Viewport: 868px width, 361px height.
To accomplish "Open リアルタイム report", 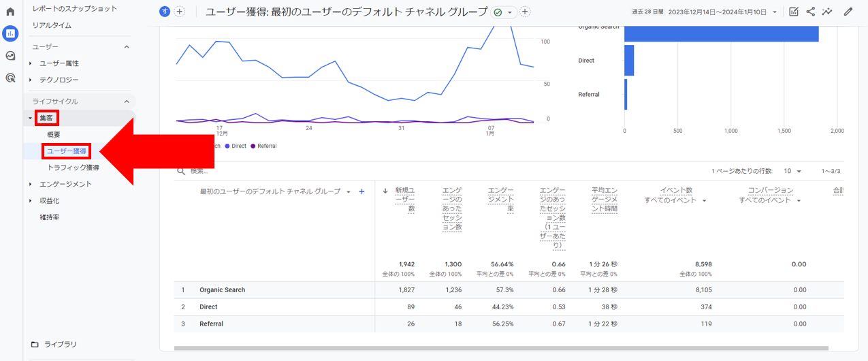I will 52,25.
